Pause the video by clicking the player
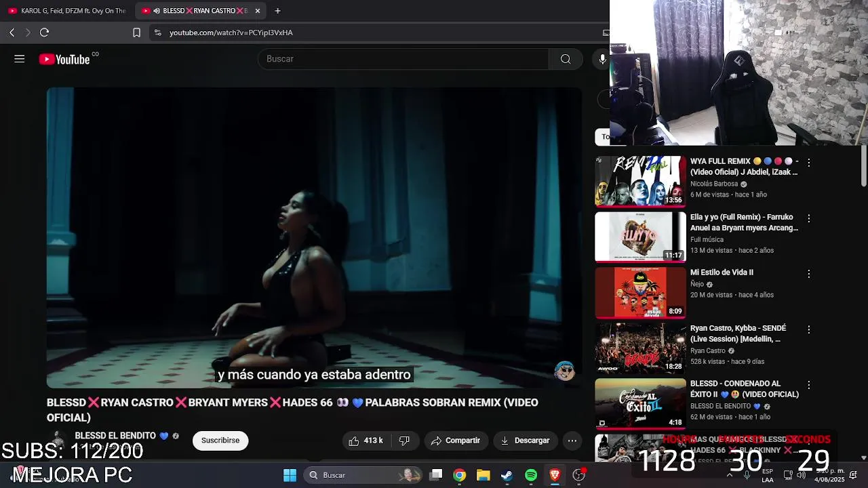 click(x=314, y=237)
